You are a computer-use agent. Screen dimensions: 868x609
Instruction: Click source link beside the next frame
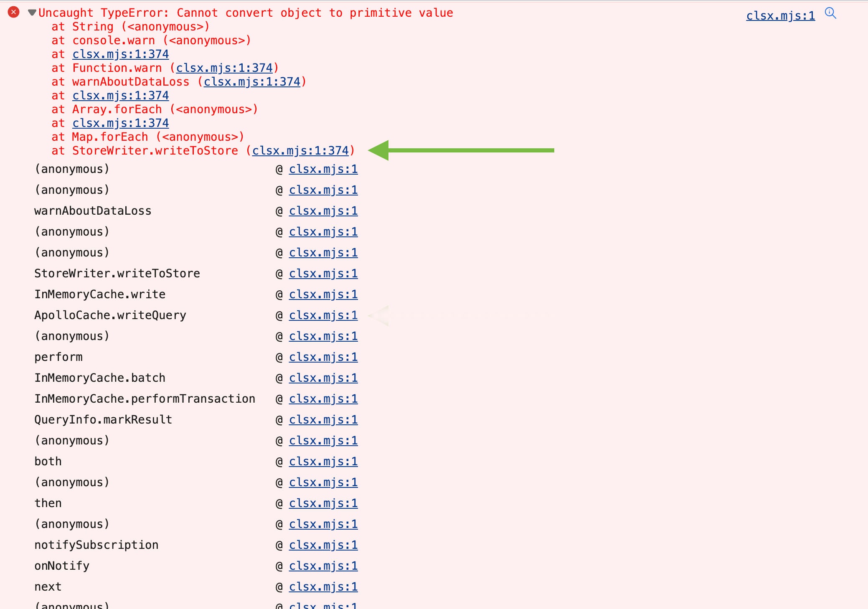coord(323,587)
